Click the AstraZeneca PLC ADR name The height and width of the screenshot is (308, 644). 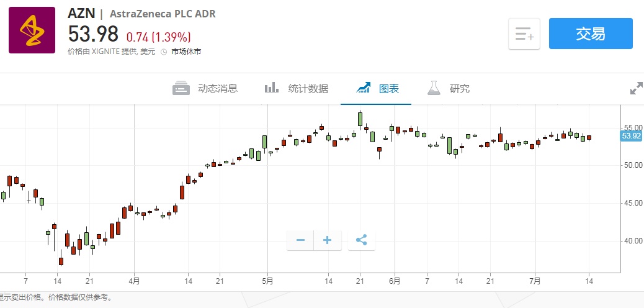click(163, 14)
